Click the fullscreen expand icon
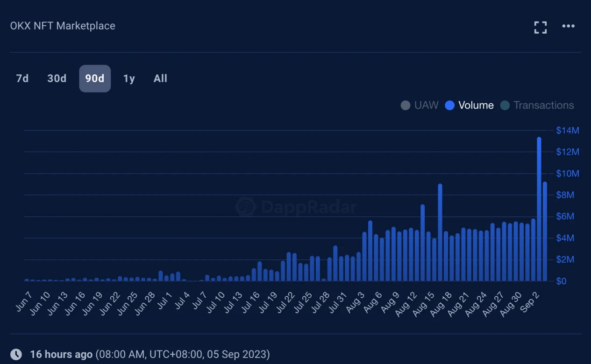 [541, 27]
